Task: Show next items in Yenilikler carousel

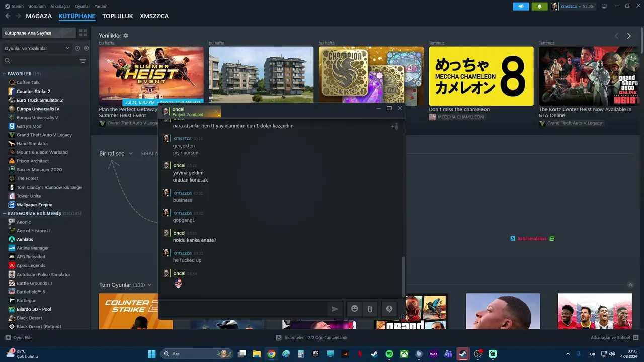Action: (x=629, y=36)
